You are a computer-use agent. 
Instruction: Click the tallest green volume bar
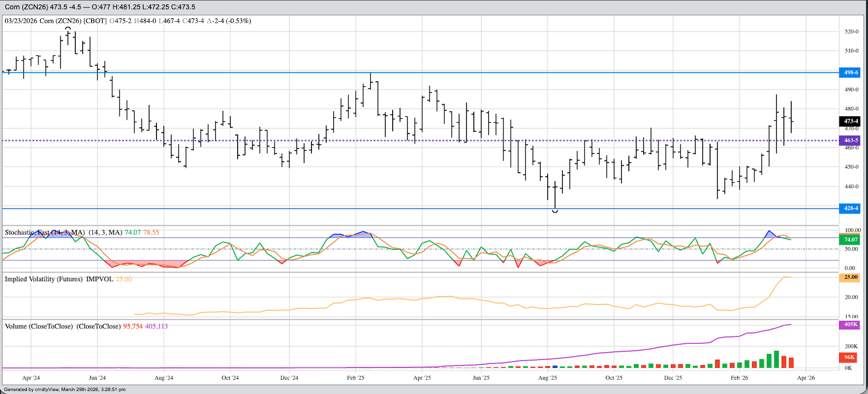click(x=776, y=359)
